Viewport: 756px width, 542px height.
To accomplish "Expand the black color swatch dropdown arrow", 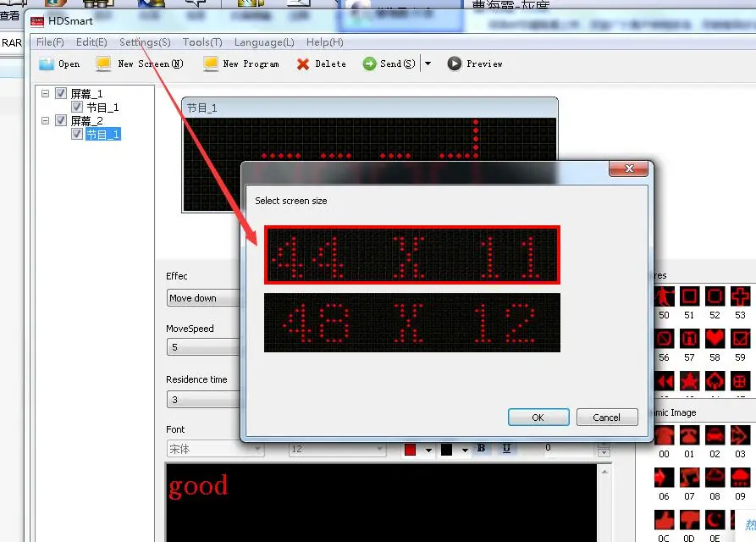I will click(x=465, y=450).
